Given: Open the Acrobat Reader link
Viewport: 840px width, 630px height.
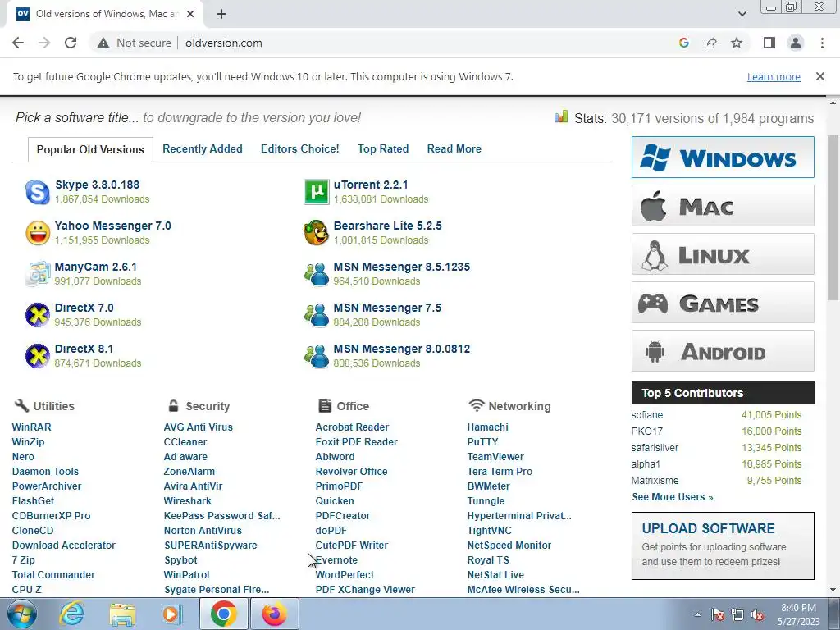Looking at the screenshot, I should (x=352, y=427).
